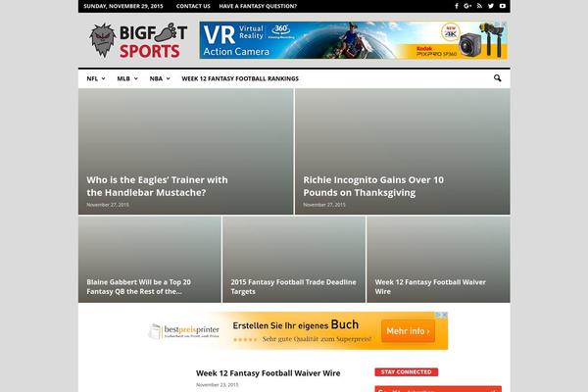This screenshot has width=588, height=392.
Task: Click the Mehr info button
Action: (x=408, y=331)
